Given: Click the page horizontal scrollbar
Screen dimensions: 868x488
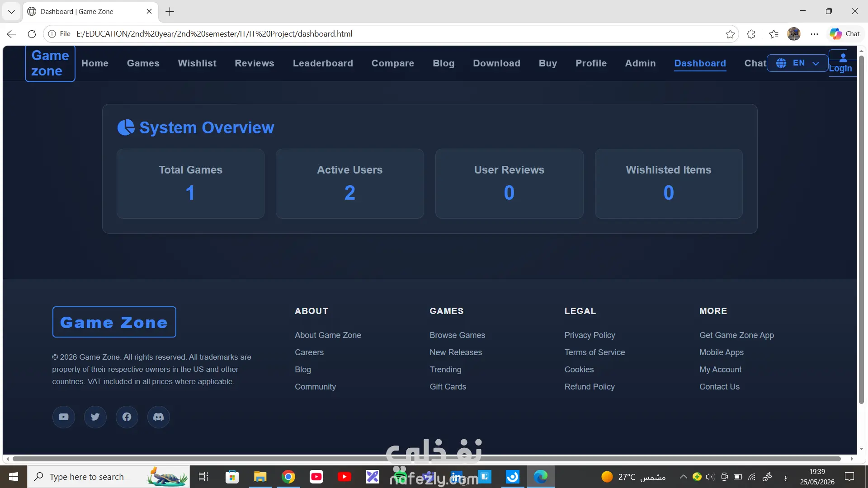Looking at the screenshot, I should coord(427,459).
